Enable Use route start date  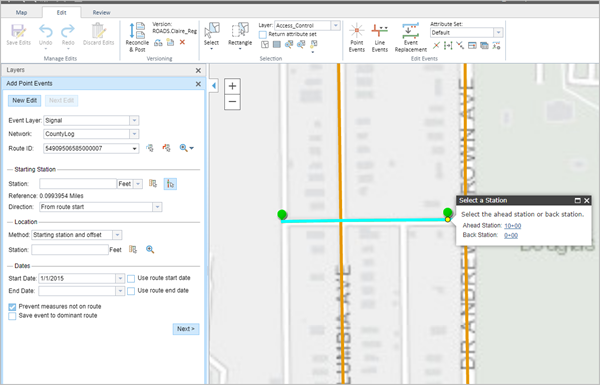131,279
